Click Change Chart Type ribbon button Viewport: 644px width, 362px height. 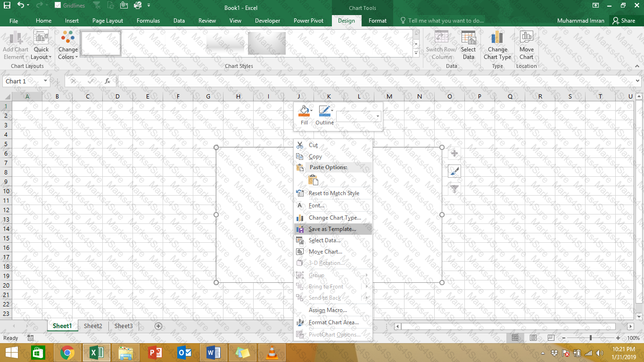(497, 46)
